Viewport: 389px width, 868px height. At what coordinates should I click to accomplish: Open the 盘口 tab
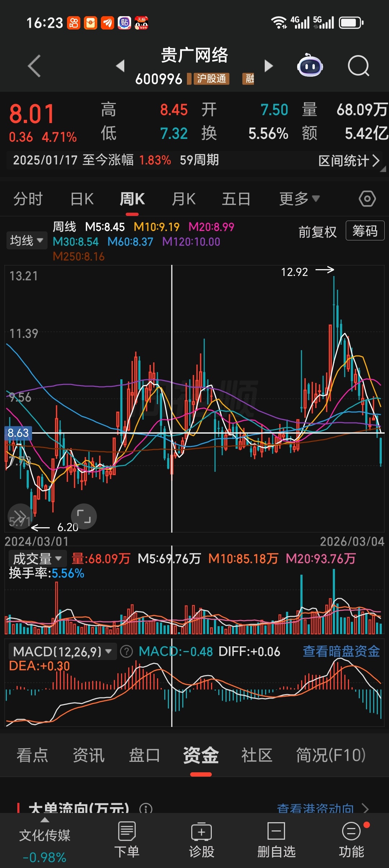click(144, 755)
